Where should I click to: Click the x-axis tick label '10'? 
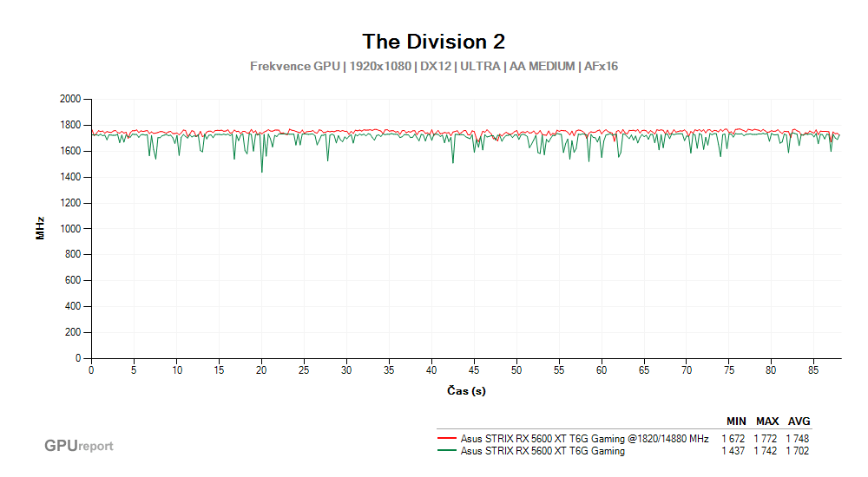[x=176, y=370]
